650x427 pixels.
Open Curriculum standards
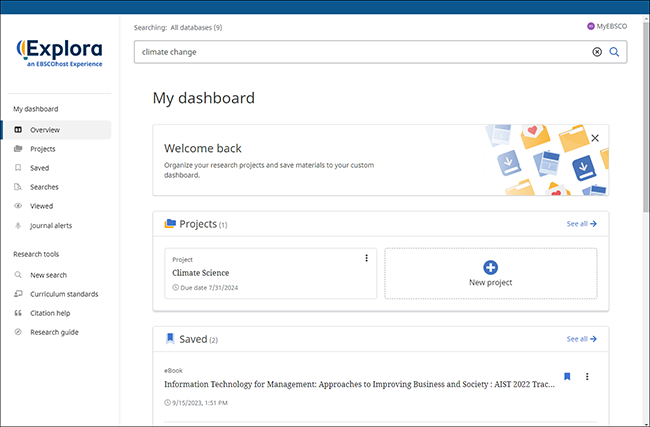(64, 294)
